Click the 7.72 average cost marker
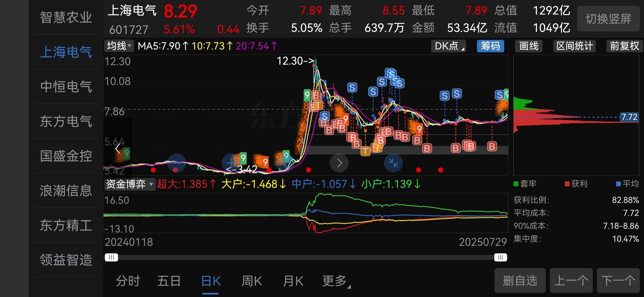Viewport: 644px width, 297px height. pos(629,117)
